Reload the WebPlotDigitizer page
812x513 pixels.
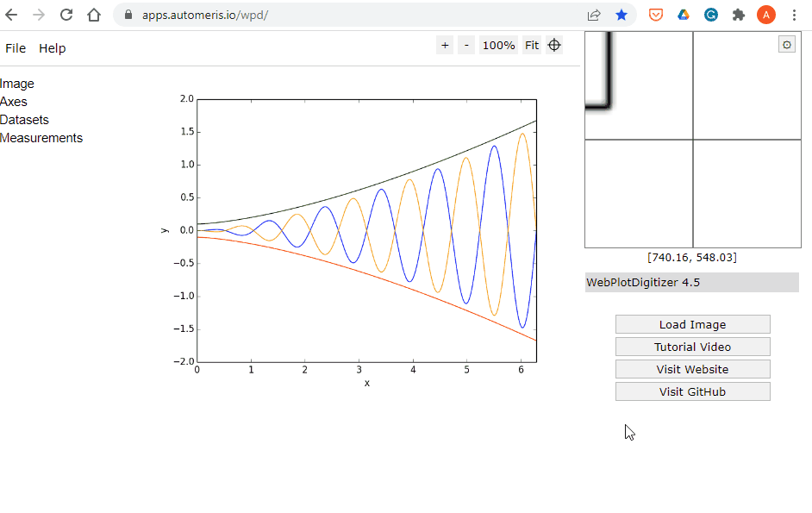click(x=66, y=15)
